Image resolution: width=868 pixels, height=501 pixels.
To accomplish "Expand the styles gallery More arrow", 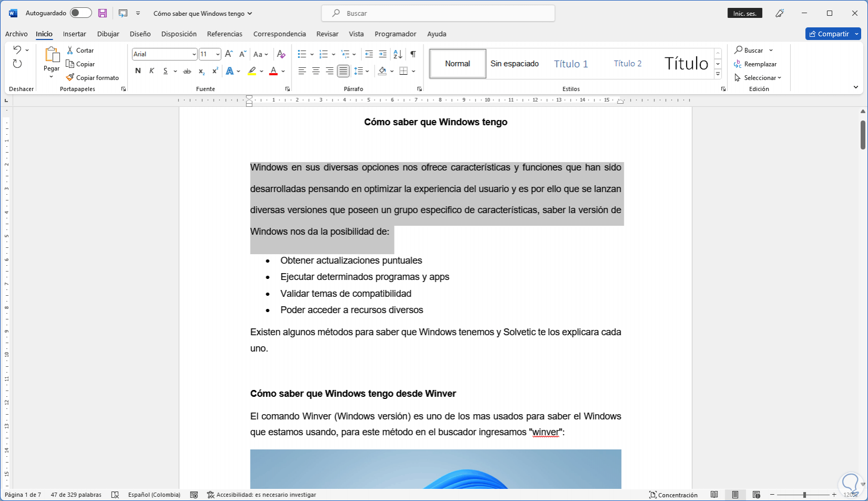I will click(718, 74).
